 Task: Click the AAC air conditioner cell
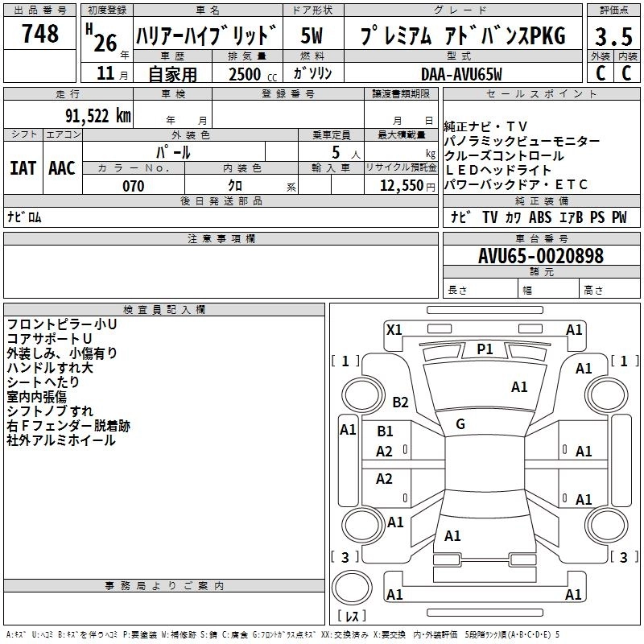click(62, 168)
